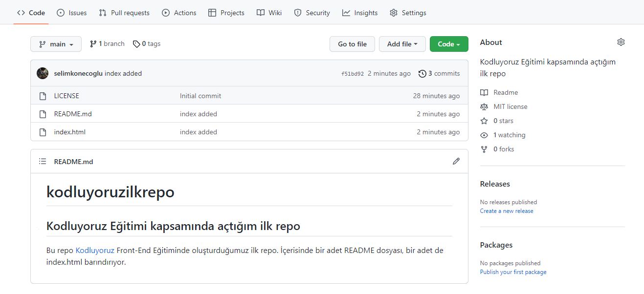Expand the Add file dropdown
This screenshot has height=294, width=644.
[x=402, y=43]
